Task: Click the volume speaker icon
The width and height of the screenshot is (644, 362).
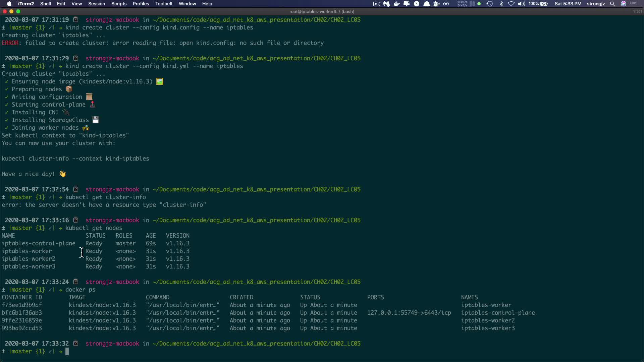Action: tap(521, 4)
